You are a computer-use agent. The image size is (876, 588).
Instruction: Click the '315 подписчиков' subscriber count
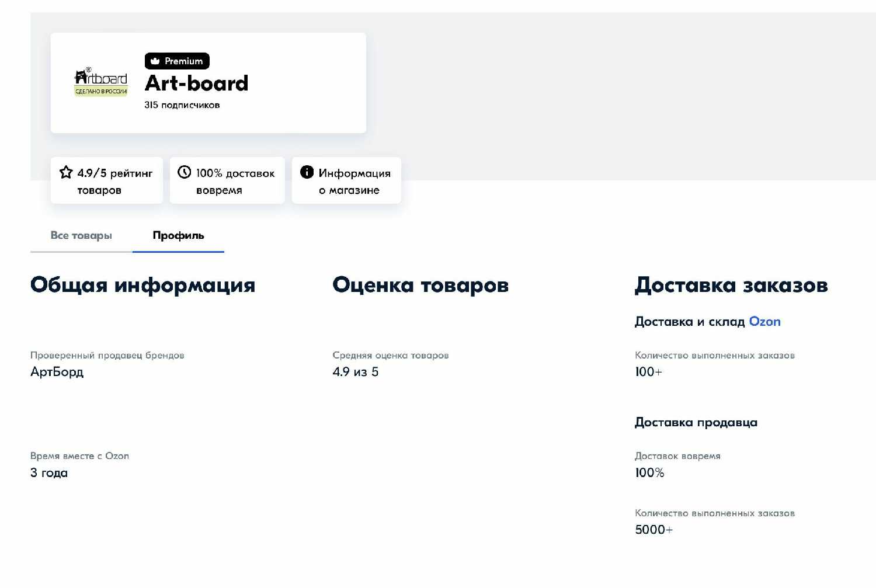pos(183,105)
